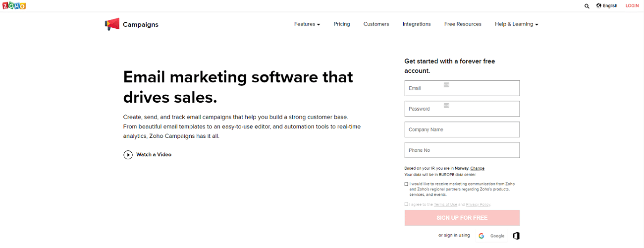Click the Watch a Video link text
Viewport: 644px width, 248px height.
click(x=154, y=155)
